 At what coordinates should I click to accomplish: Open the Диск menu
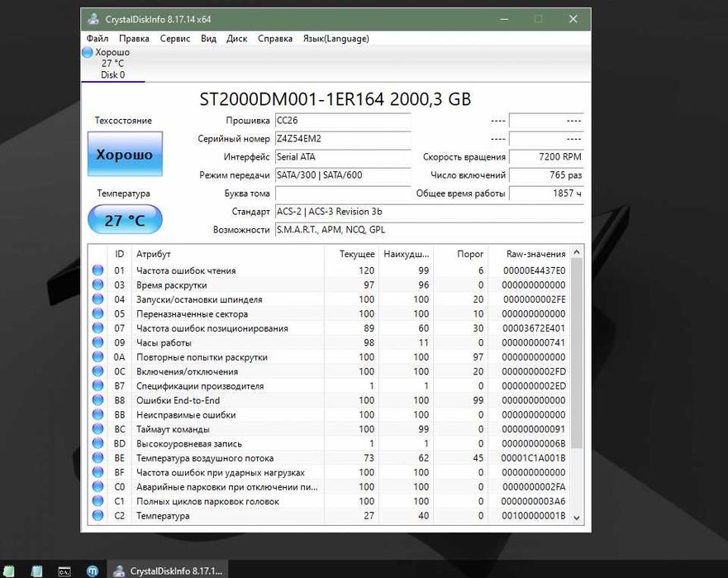(237, 39)
